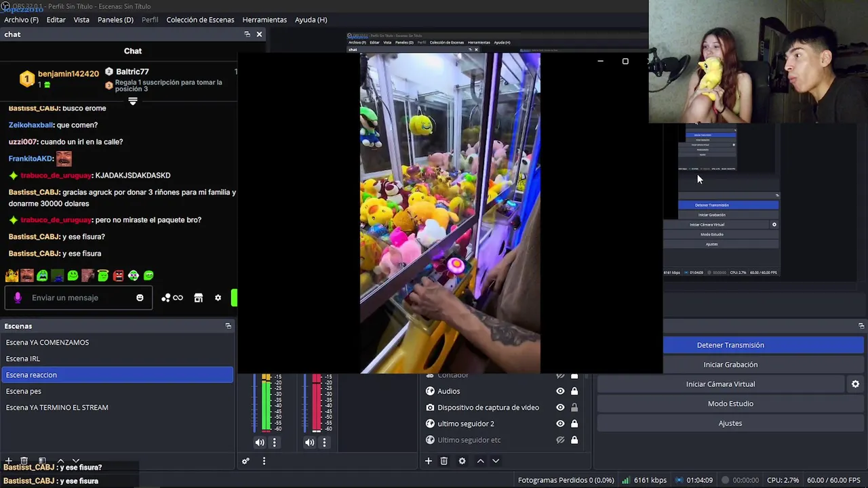Open the chat emote picker
The width and height of the screenshot is (868, 488).
point(140,298)
